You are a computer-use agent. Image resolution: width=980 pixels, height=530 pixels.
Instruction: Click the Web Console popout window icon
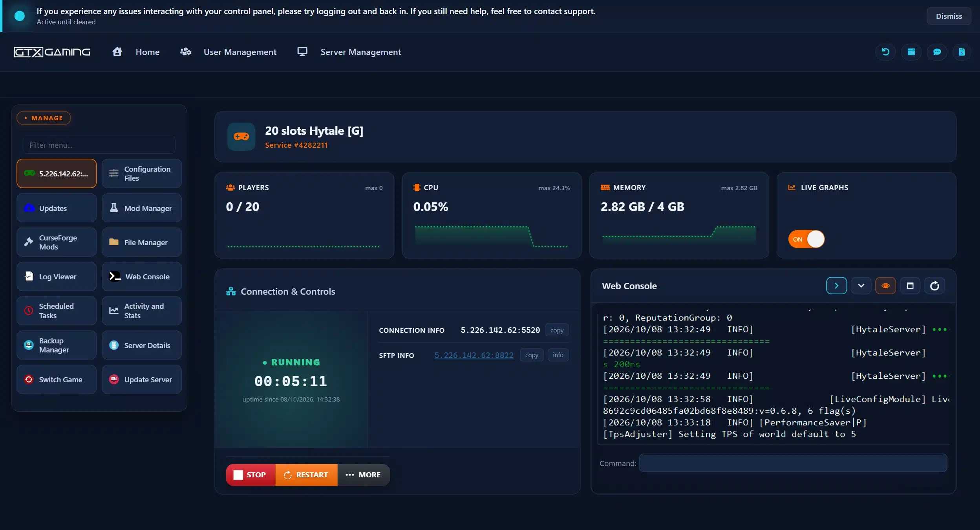(x=910, y=286)
